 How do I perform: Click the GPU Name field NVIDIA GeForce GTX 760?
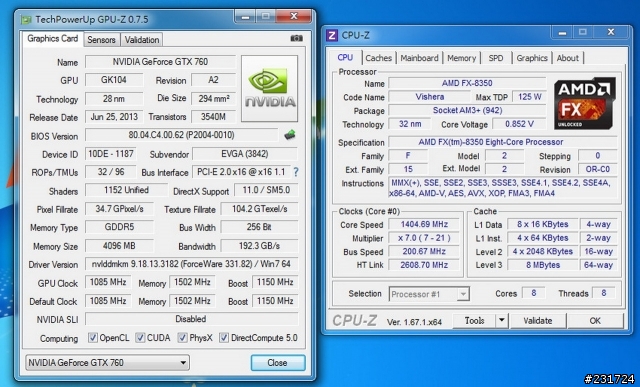tap(160, 62)
